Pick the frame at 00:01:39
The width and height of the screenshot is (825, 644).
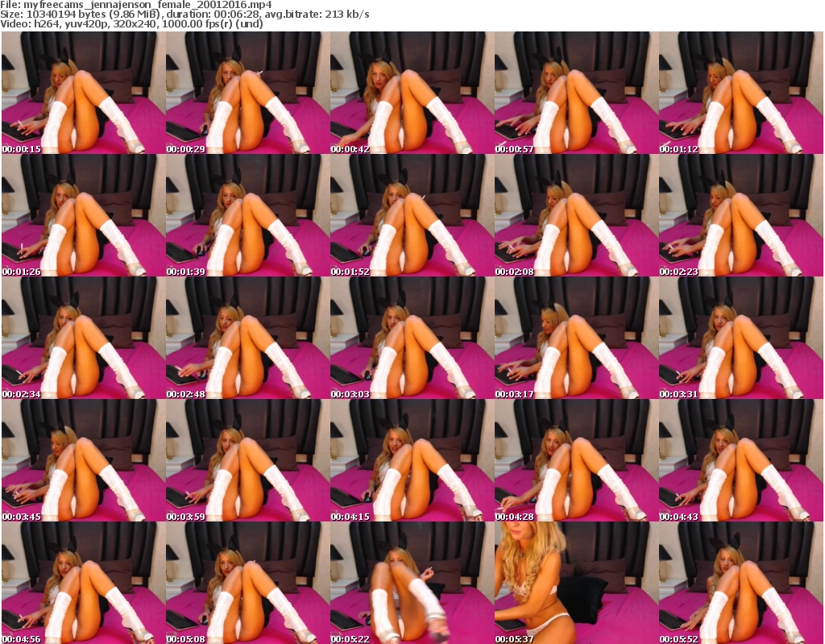coord(247,215)
